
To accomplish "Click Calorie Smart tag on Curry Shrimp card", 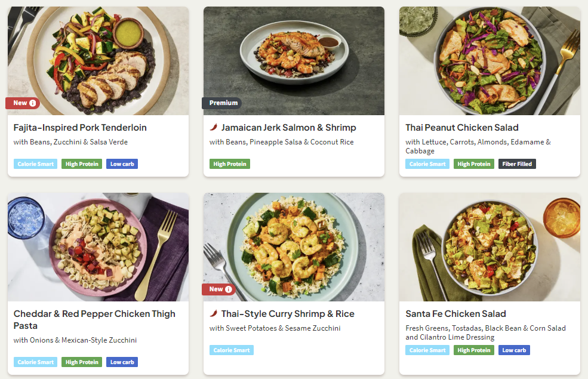I will coord(232,350).
